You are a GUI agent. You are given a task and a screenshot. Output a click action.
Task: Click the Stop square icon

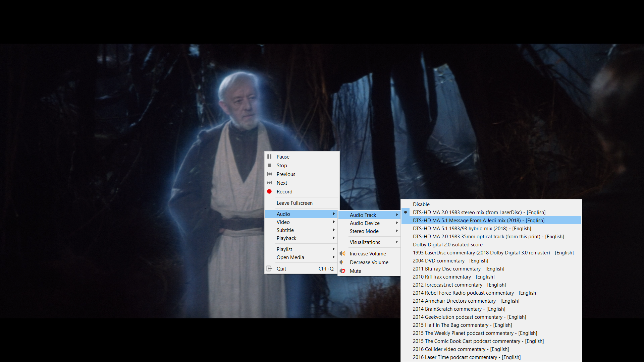click(x=269, y=165)
